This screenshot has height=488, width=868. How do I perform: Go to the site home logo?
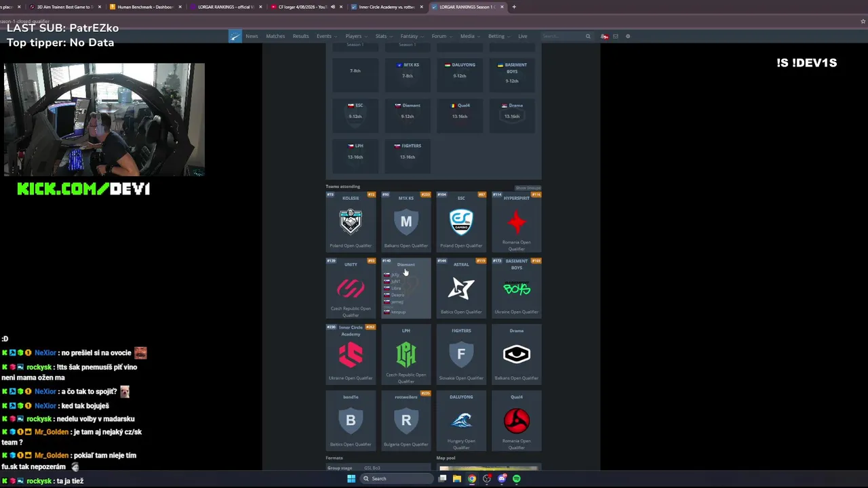click(x=235, y=36)
